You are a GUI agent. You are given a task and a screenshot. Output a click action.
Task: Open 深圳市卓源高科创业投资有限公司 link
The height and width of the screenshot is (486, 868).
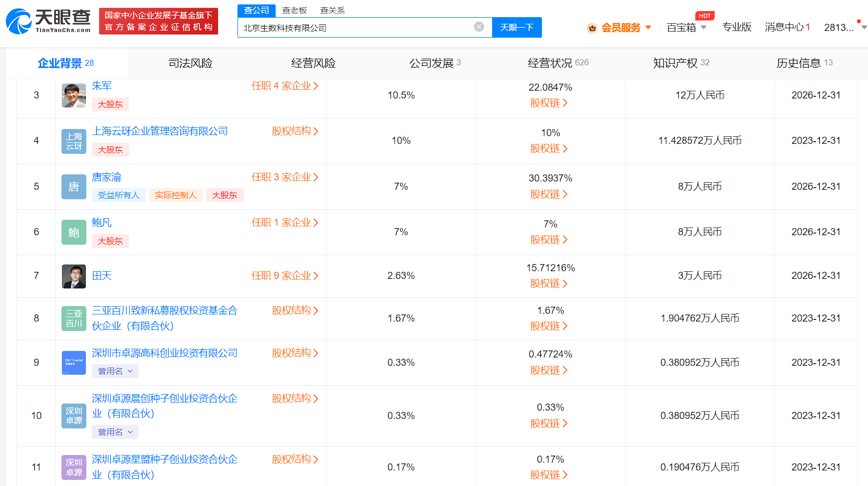point(164,353)
